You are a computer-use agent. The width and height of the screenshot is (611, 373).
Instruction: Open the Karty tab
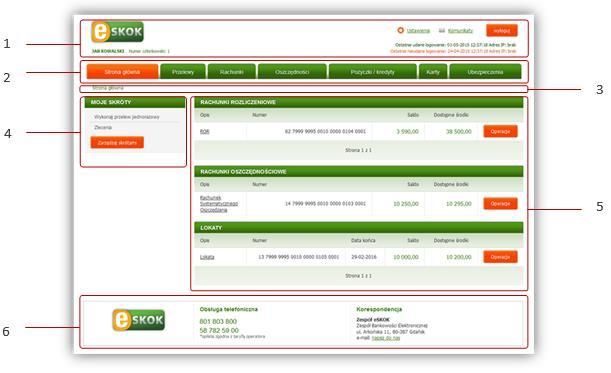tap(433, 72)
